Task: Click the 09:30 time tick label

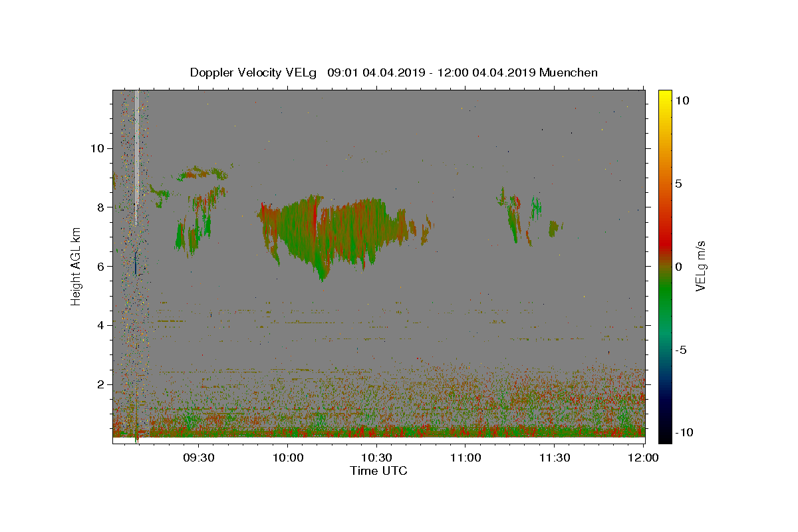Action: pyautogui.click(x=199, y=458)
